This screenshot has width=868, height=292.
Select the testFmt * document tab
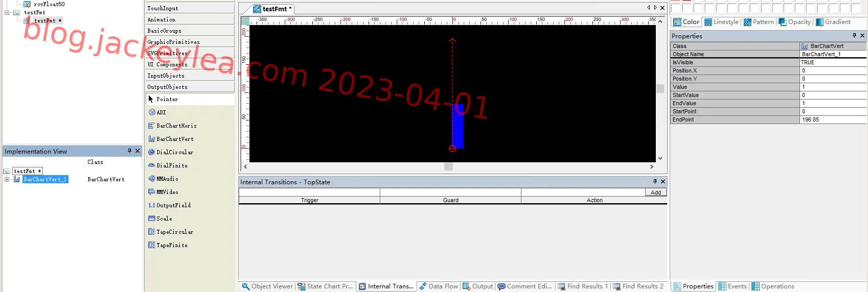(273, 9)
